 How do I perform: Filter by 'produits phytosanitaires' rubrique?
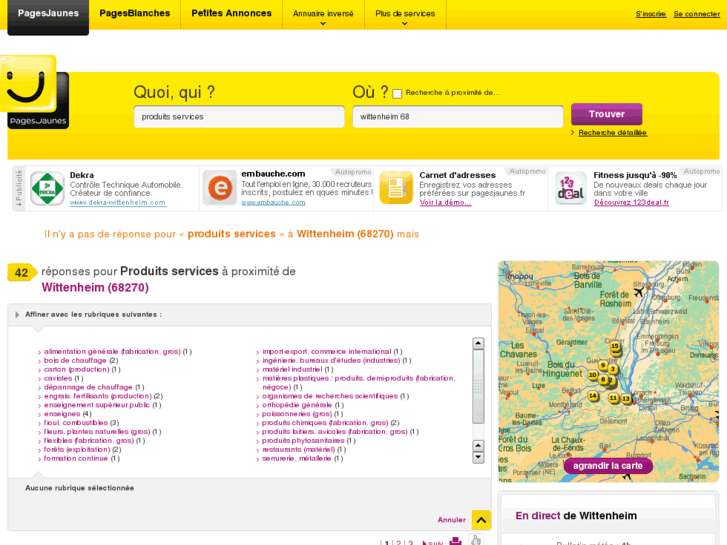tap(303, 441)
